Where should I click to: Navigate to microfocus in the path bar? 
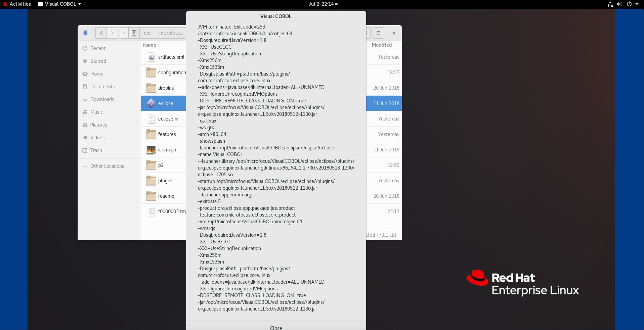[171, 33]
